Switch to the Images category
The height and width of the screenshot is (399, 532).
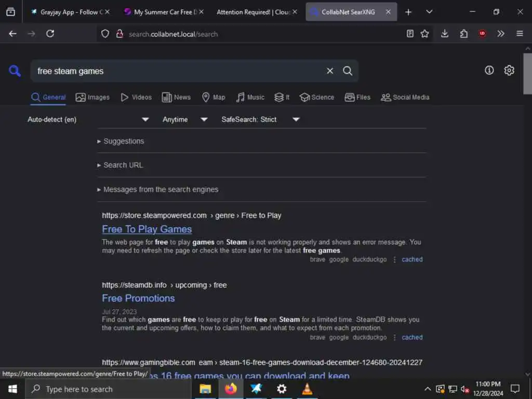tap(92, 97)
